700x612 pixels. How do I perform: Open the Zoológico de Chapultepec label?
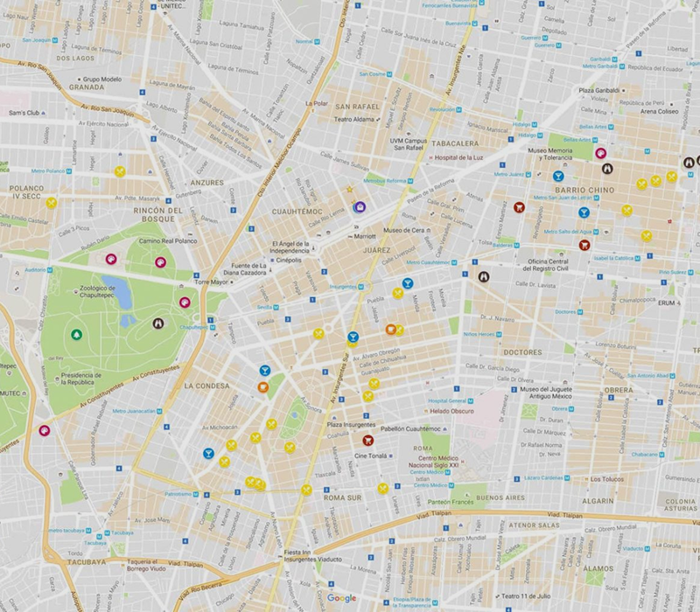point(97,291)
